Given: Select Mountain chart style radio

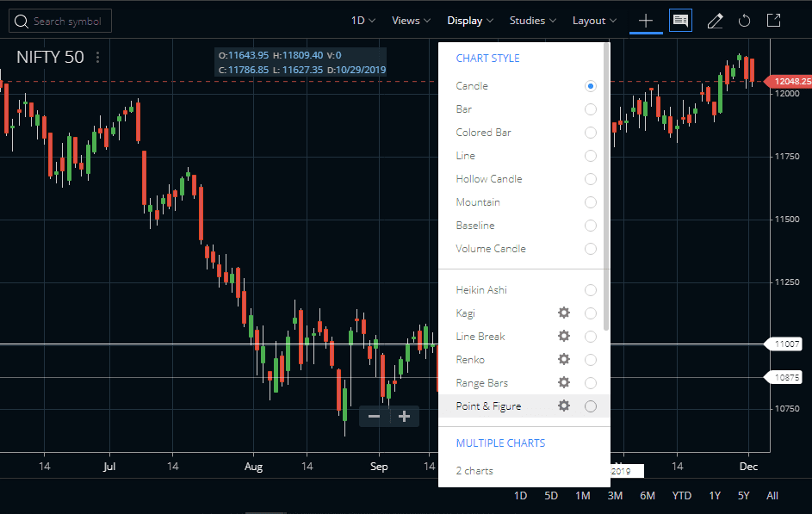Looking at the screenshot, I should (591, 202).
